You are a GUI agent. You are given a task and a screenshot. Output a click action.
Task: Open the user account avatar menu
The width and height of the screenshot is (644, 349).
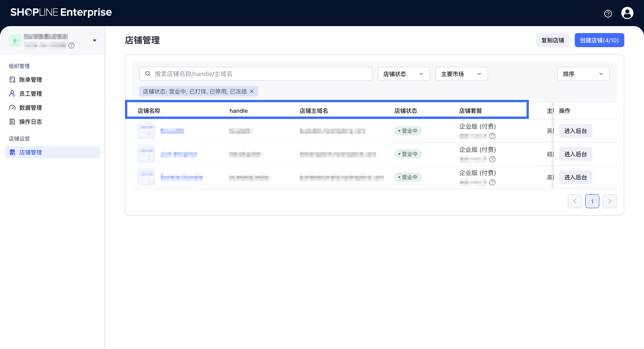[x=627, y=13]
